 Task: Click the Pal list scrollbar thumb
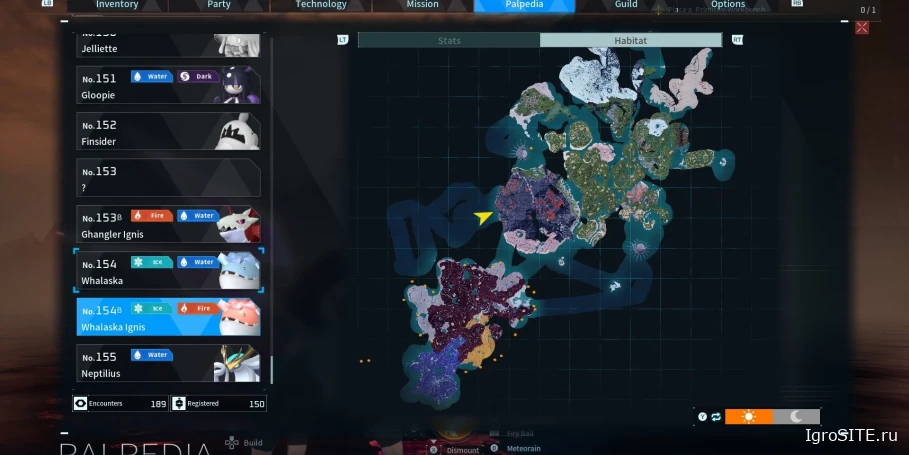point(271,369)
